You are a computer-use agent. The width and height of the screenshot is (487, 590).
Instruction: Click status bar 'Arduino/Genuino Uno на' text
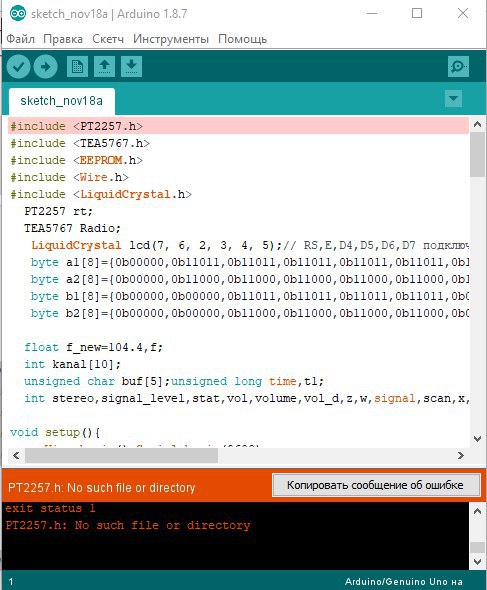click(x=403, y=582)
